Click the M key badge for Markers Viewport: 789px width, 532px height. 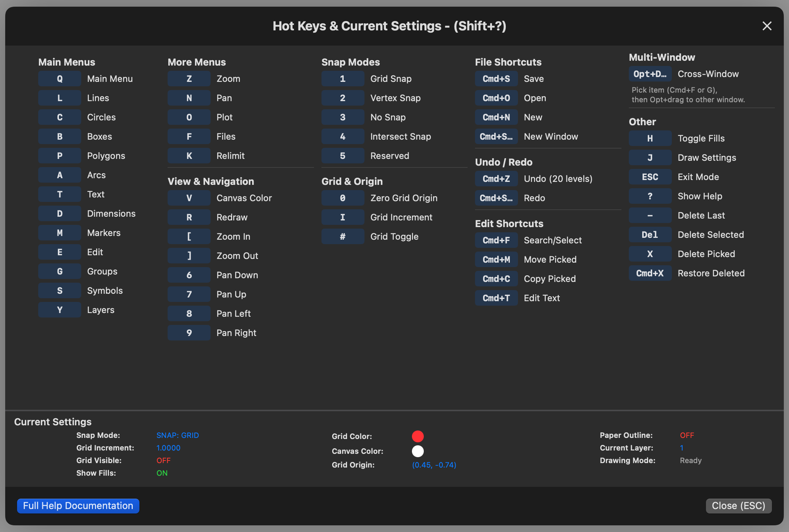(x=60, y=233)
